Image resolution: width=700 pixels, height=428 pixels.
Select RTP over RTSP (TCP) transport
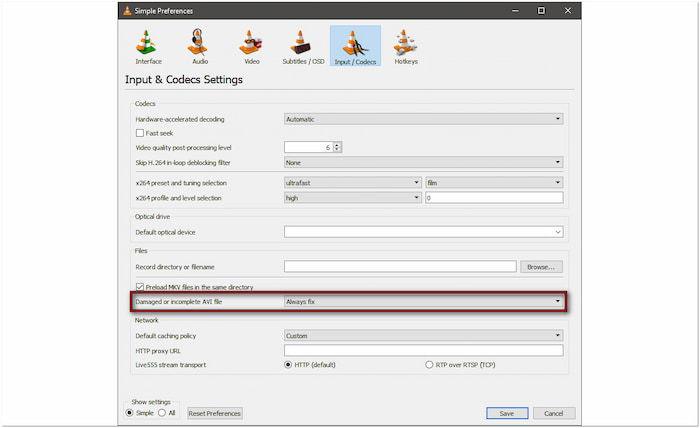429,365
